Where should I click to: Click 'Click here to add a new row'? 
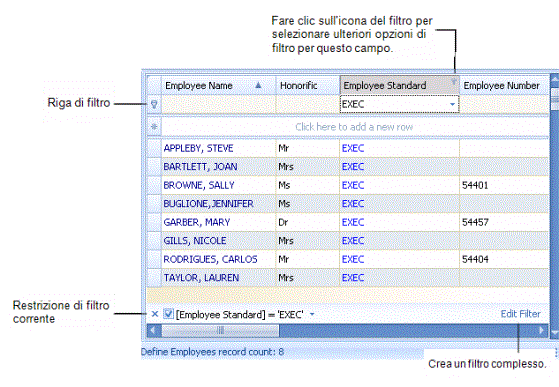point(354,127)
